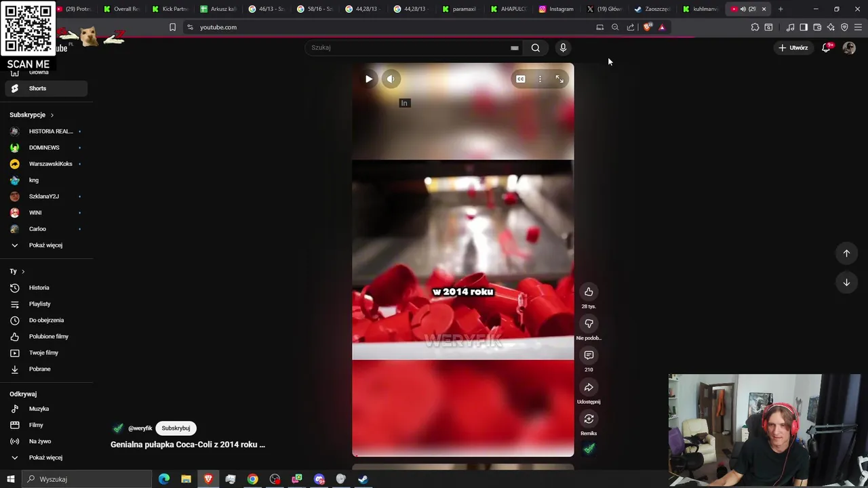Open Do obejrzenia watch later
The height and width of the screenshot is (488, 868).
coord(46,320)
